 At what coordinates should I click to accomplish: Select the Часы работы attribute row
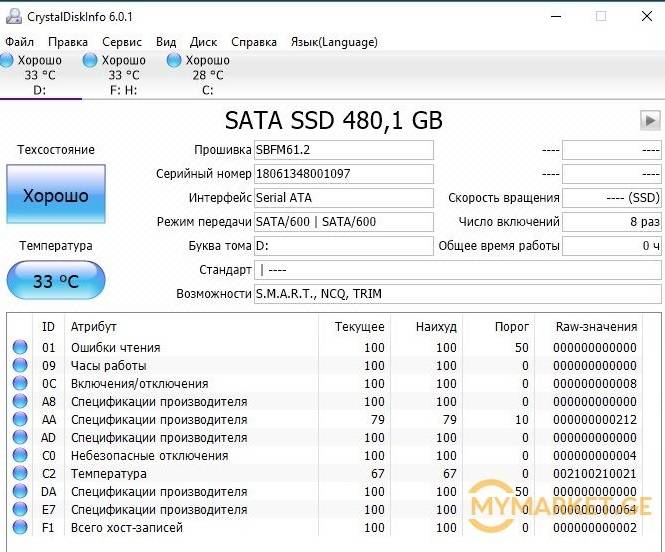point(325,365)
